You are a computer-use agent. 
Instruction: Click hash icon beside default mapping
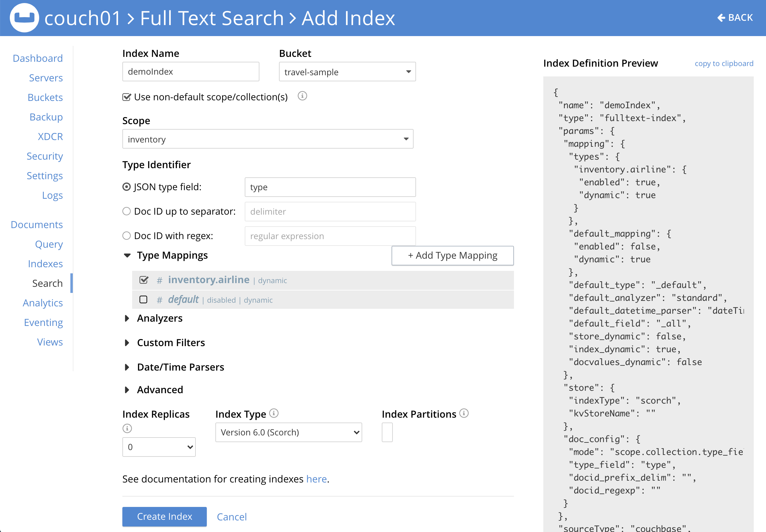pos(159,300)
